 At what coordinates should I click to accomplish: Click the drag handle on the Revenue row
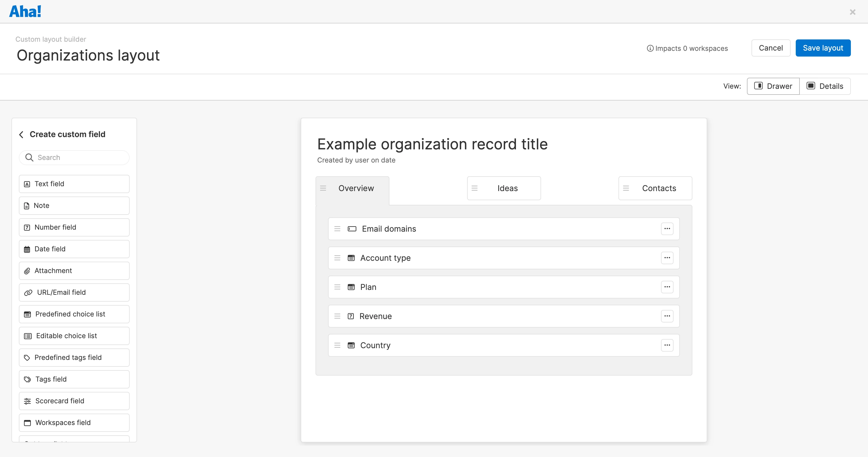pyautogui.click(x=337, y=316)
